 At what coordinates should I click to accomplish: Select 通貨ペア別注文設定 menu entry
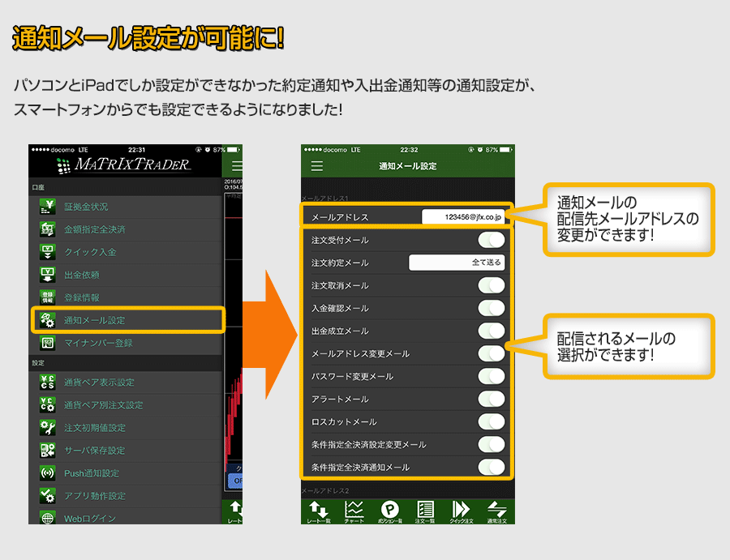click(x=126, y=405)
